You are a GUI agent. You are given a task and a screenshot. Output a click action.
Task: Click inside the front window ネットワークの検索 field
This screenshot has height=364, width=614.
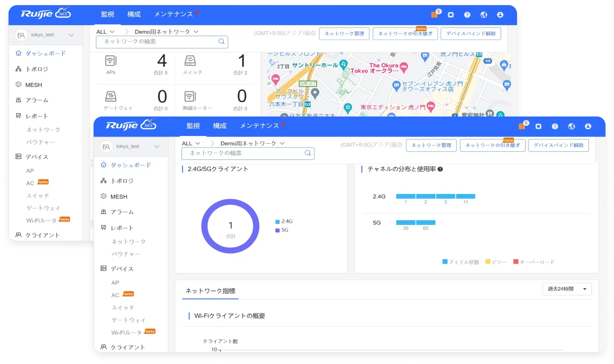coord(242,153)
